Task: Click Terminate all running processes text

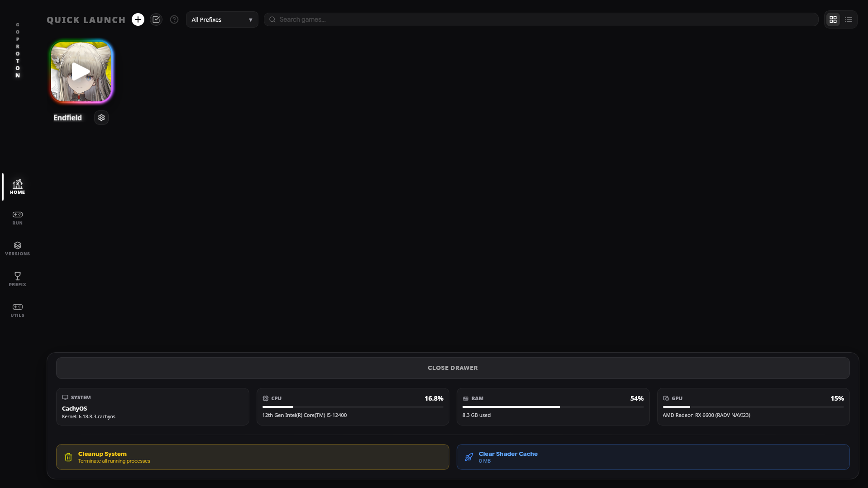Action: pos(114,461)
